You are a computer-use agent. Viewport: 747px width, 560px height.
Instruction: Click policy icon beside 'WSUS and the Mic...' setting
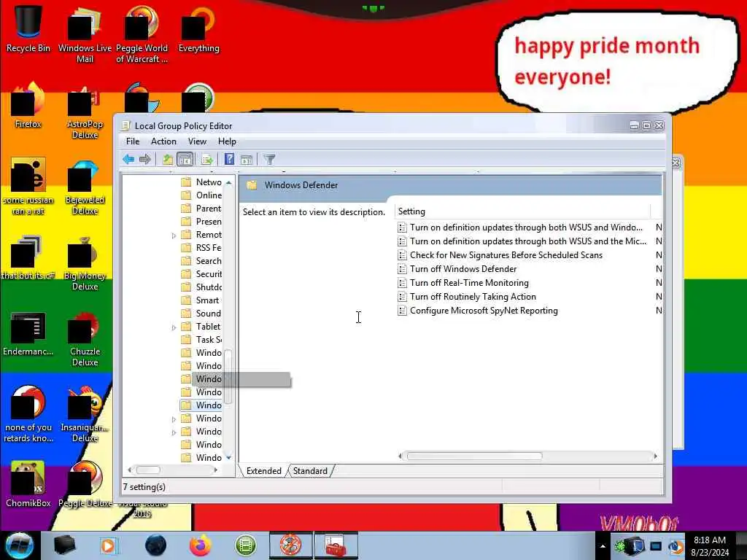pos(402,241)
